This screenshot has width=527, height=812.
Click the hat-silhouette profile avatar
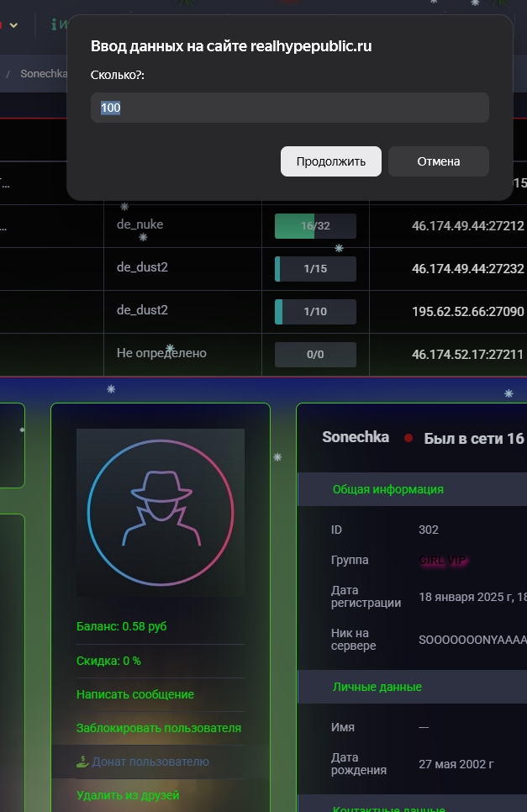[160, 513]
